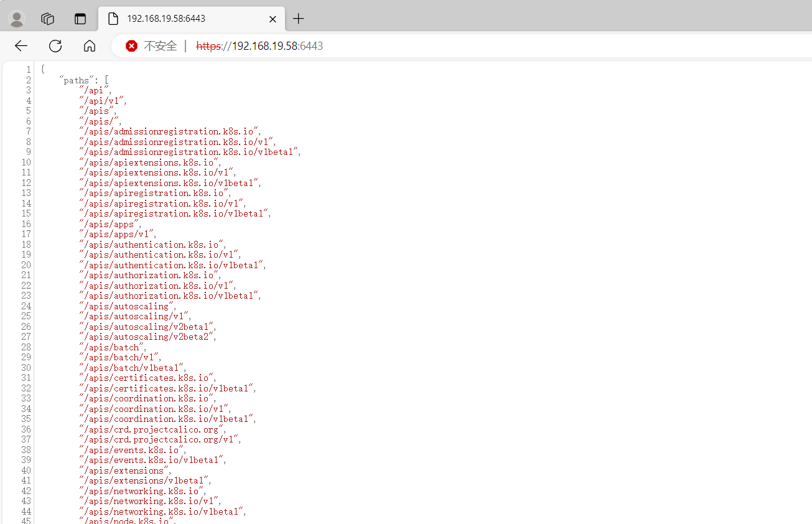Click "/apis/coordination.k8s.io" on line 33
The image size is (812, 524).
pos(146,398)
